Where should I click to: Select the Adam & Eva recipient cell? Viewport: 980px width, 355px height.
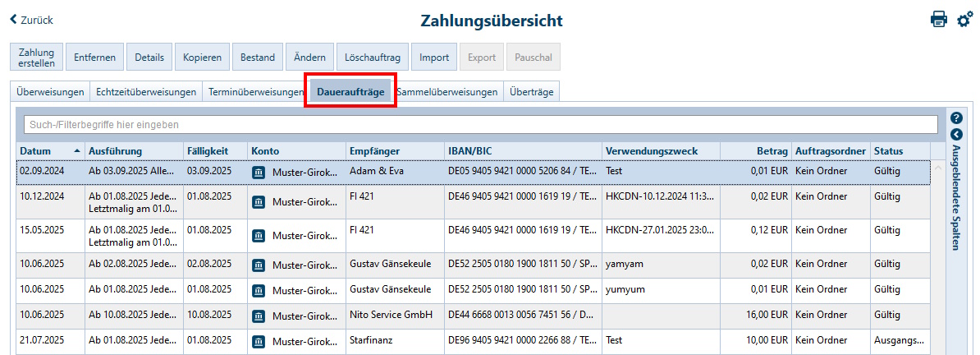[396, 172]
